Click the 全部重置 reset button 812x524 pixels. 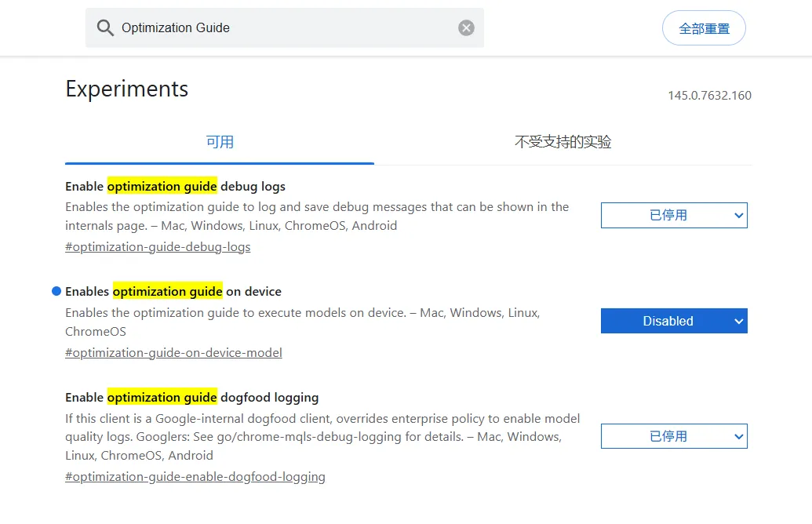[704, 28]
